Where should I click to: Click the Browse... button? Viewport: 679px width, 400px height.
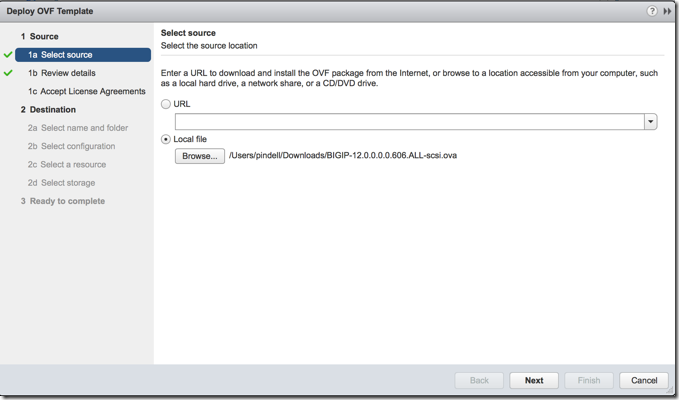point(199,156)
